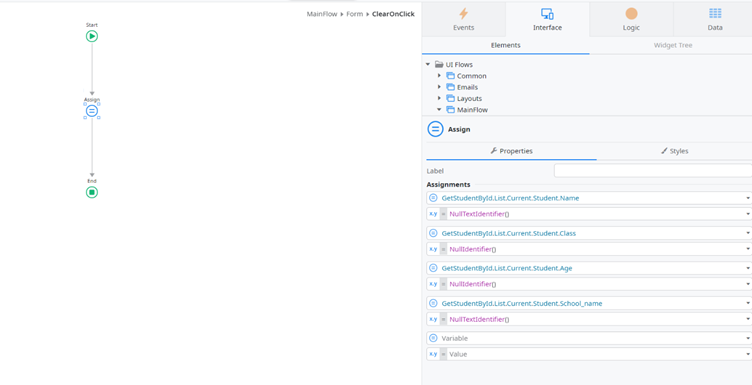The width and height of the screenshot is (752, 385).
Task: Click x.y icon of Class's NullIdentifier value
Action: click(x=433, y=249)
